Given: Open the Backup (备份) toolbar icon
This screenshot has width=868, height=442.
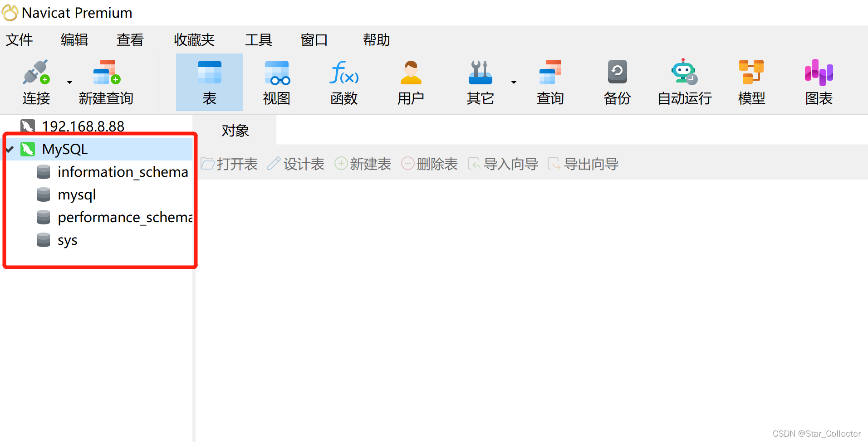Looking at the screenshot, I should pyautogui.click(x=617, y=72).
